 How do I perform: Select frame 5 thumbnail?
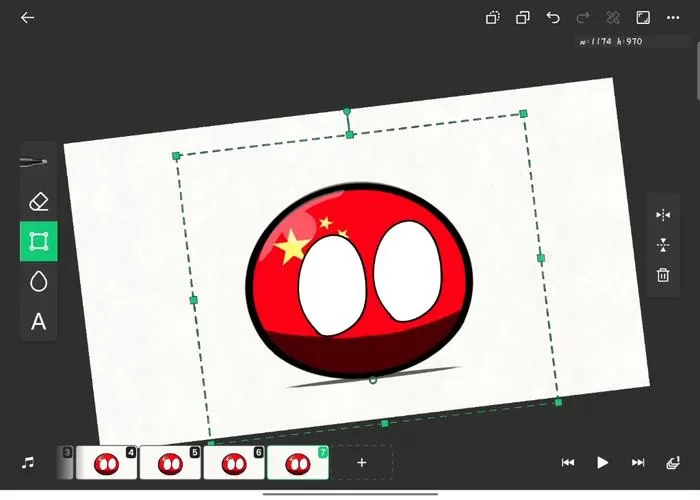pyautogui.click(x=170, y=462)
